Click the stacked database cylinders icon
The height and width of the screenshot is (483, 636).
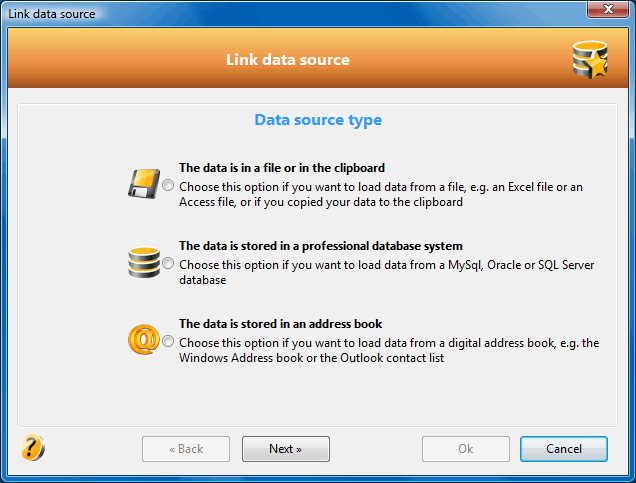point(144,262)
